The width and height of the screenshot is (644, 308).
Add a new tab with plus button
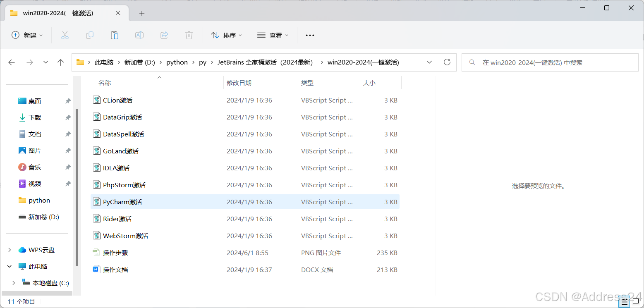pos(142,13)
